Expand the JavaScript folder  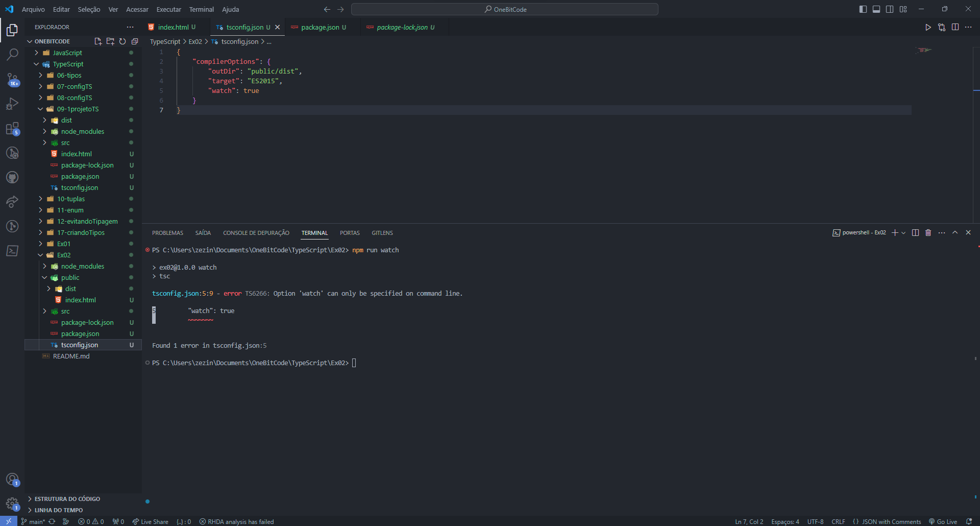pos(67,53)
